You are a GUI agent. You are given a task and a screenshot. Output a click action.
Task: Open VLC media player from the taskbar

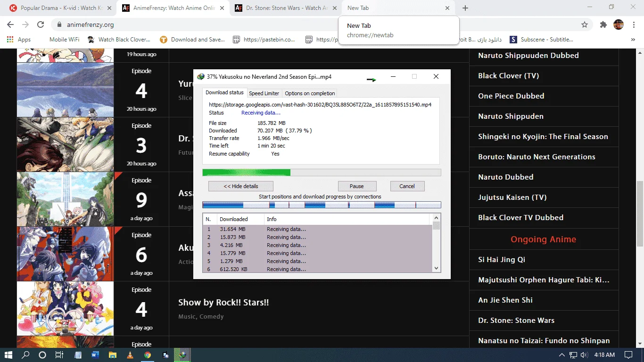point(130,355)
